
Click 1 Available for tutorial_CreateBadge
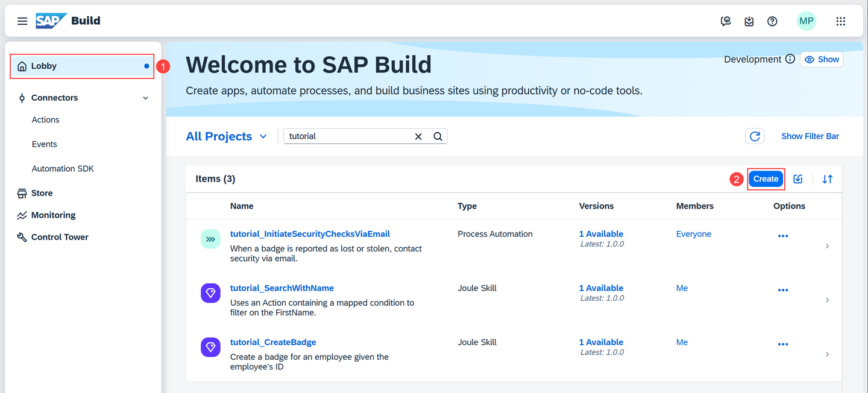(x=601, y=342)
